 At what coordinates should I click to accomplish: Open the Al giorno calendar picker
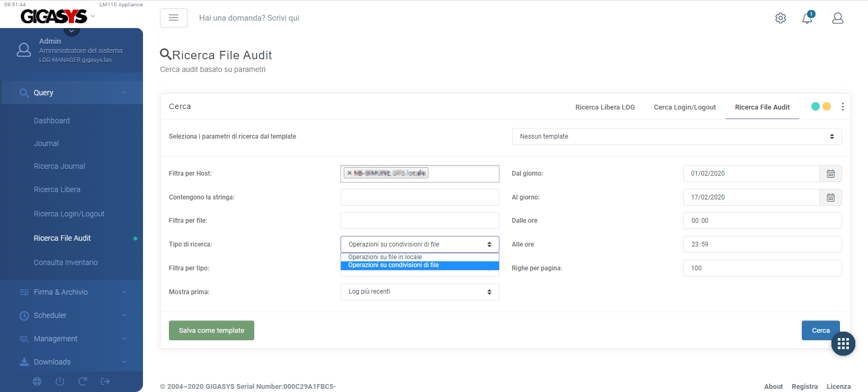830,197
